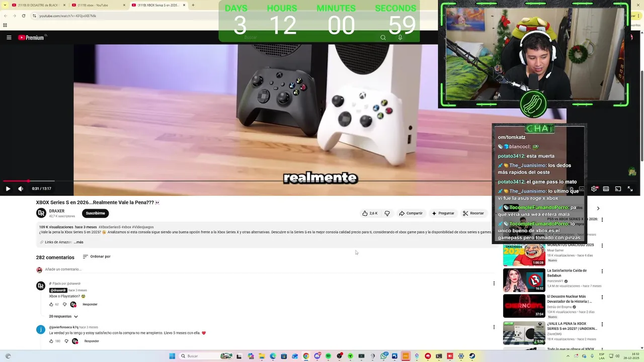This screenshot has height=362, width=644.
Task: Open a new browser tab
Action: pyautogui.click(x=193, y=5)
